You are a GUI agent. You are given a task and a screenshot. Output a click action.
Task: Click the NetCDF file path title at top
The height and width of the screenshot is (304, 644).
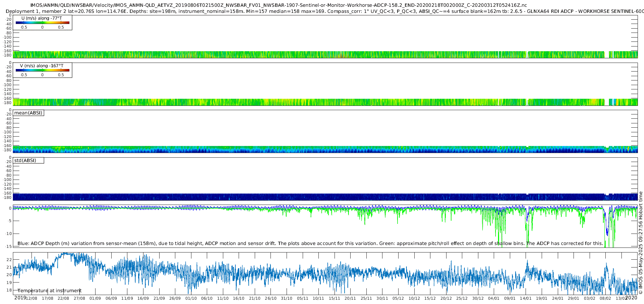(278, 5)
